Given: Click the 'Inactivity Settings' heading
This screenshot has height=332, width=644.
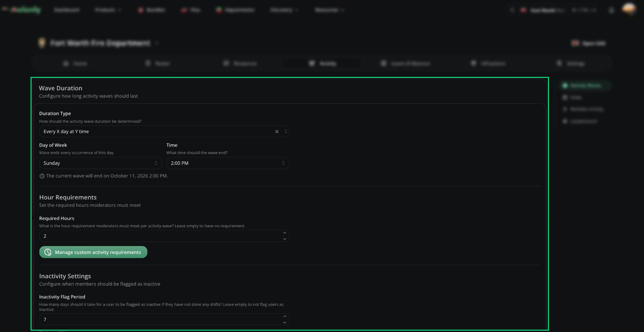Looking at the screenshot, I should coord(65,276).
